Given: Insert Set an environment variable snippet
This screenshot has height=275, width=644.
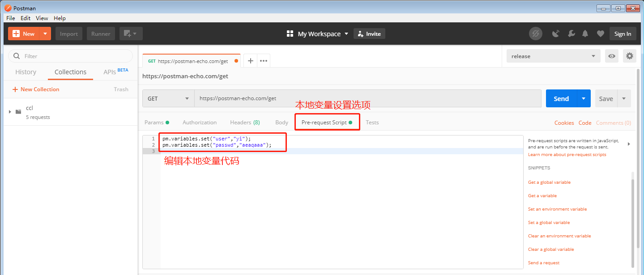Looking at the screenshot, I should tap(557, 209).
